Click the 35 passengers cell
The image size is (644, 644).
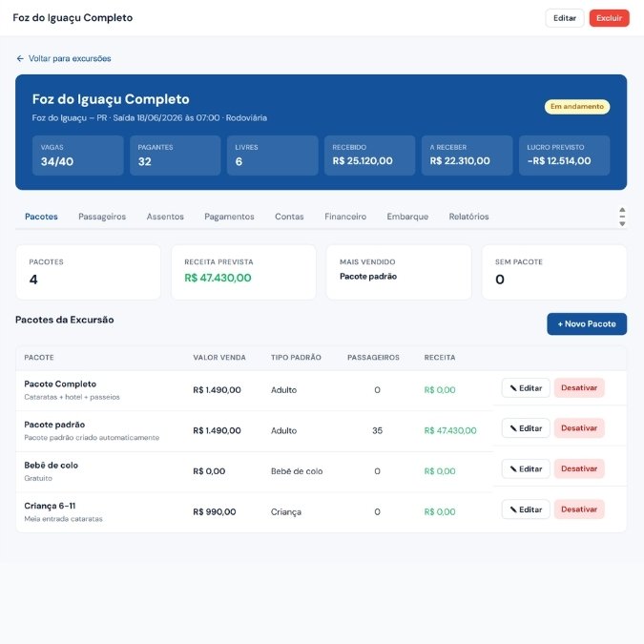377,431
